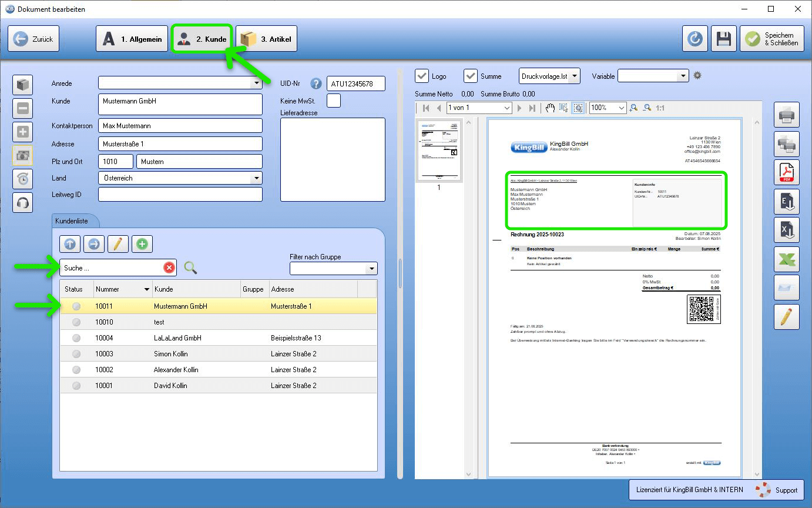812x508 pixels.
Task: Switch to the 2. Kunde tab
Action: click(x=202, y=39)
